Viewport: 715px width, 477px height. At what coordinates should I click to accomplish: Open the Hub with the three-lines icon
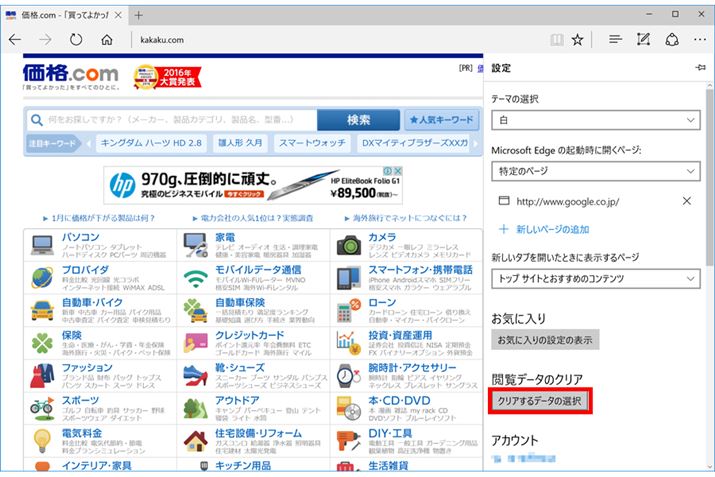[x=615, y=40]
